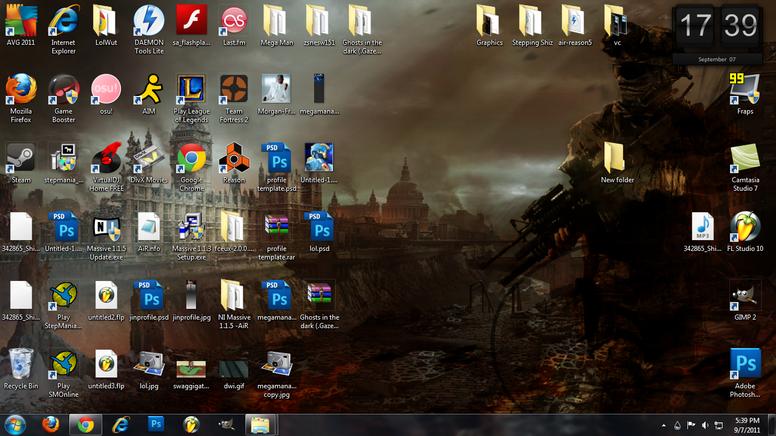Open DivX Movies shortcut

[148, 162]
